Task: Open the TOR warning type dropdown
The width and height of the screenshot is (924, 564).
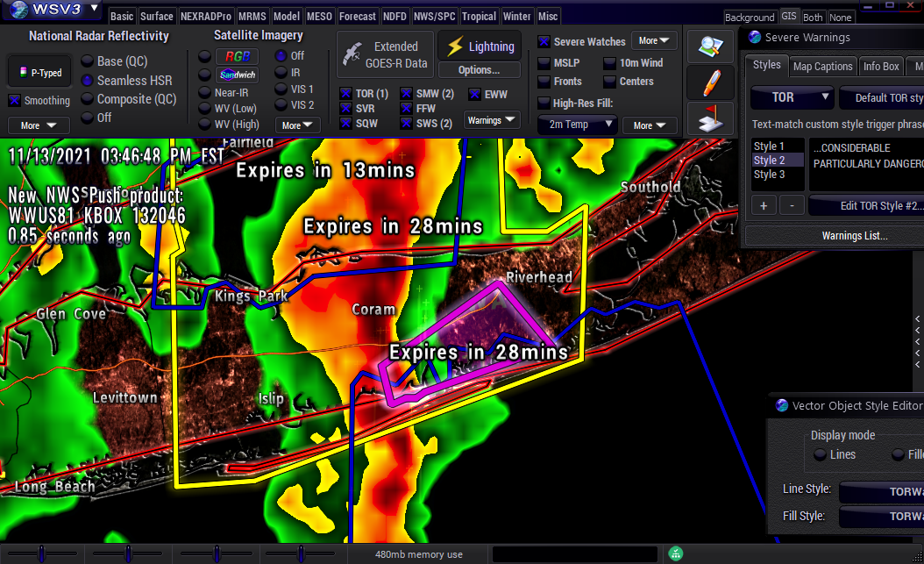Action: pos(792,97)
